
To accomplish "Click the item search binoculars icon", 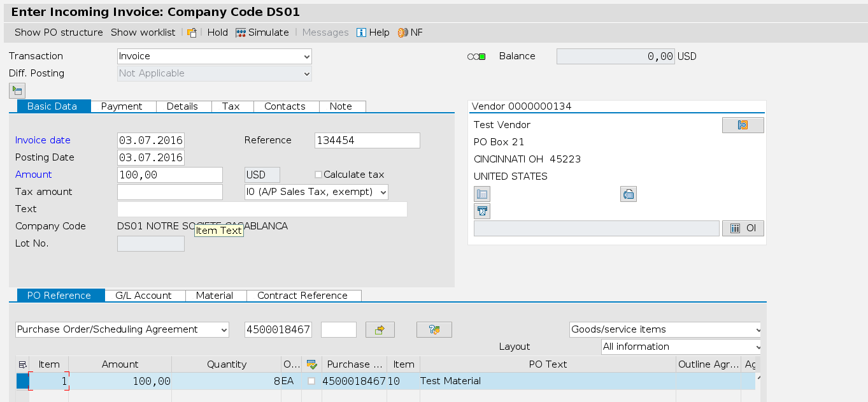I will point(434,329).
